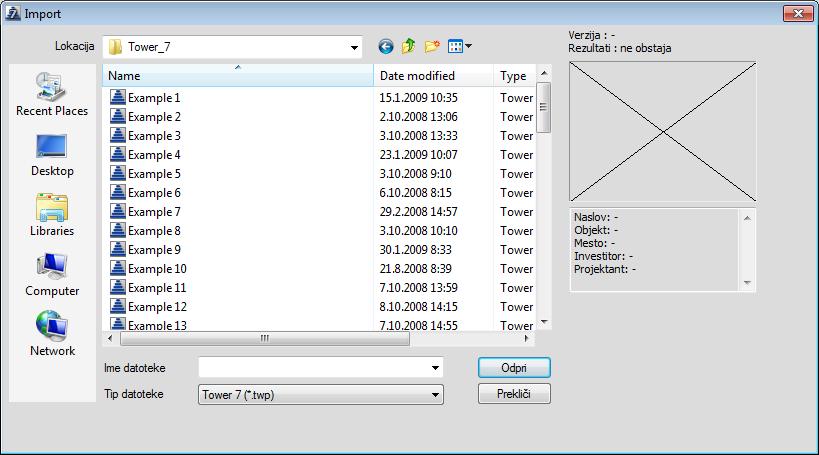Open Recent Places shortcut
This screenshot has width=819, height=455.
tap(52, 94)
